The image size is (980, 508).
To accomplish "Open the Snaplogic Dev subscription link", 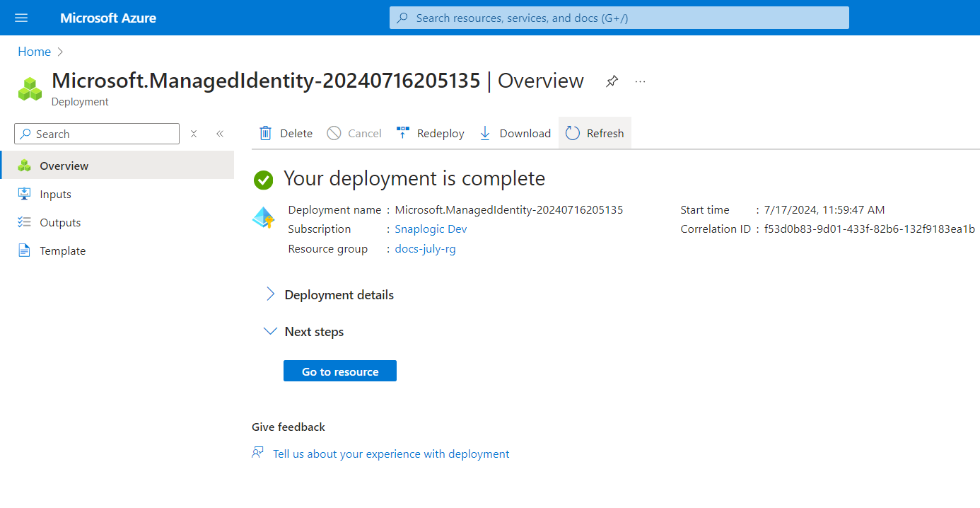I will coord(431,229).
